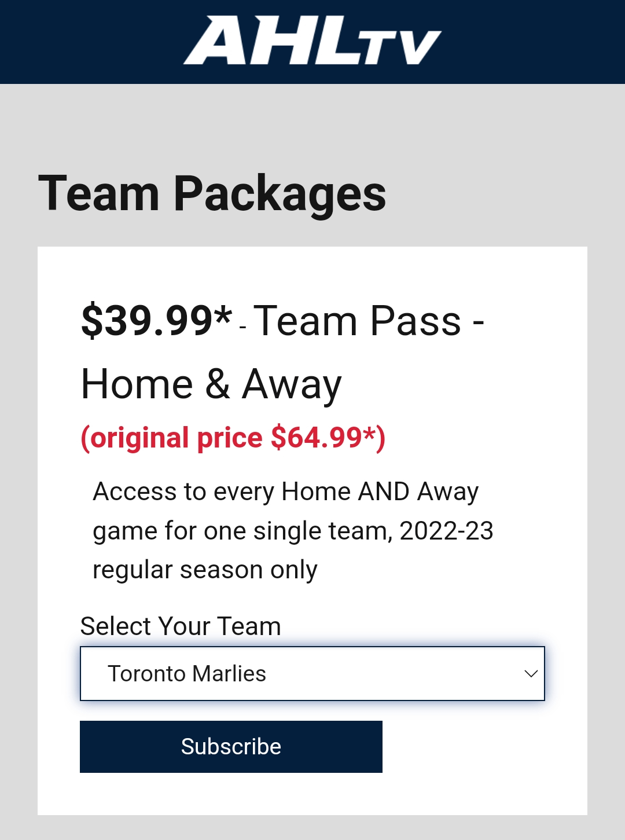Click the Select Your Team label
The height and width of the screenshot is (840, 625).
click(181, 626)
